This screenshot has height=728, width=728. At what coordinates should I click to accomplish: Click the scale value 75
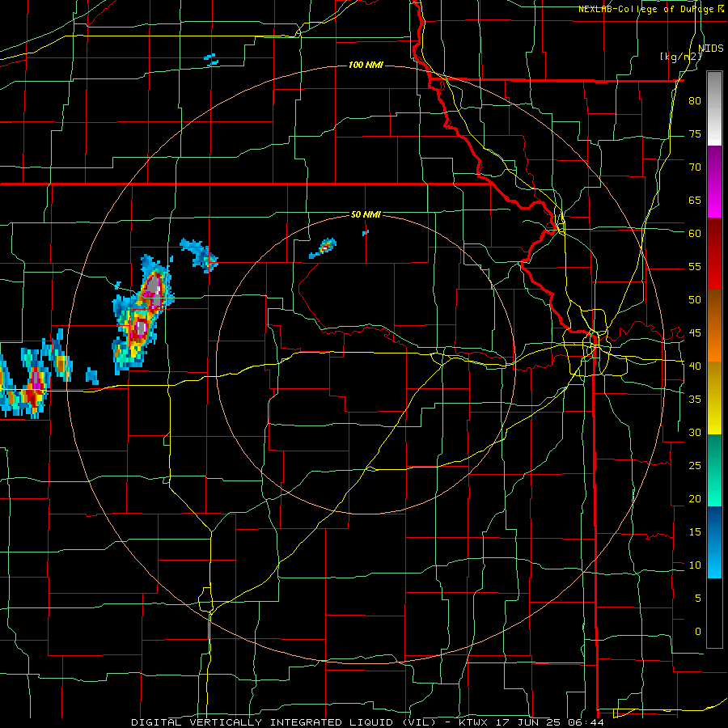[695, 133]
